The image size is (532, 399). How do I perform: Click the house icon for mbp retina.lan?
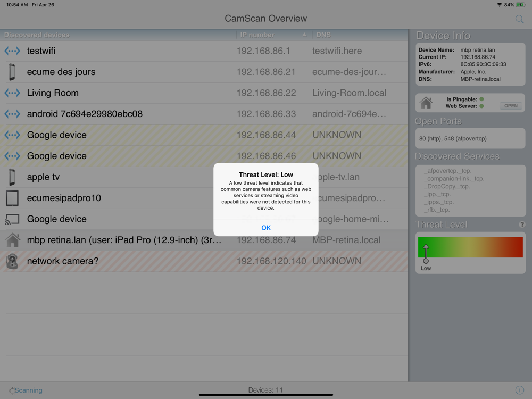13,240
